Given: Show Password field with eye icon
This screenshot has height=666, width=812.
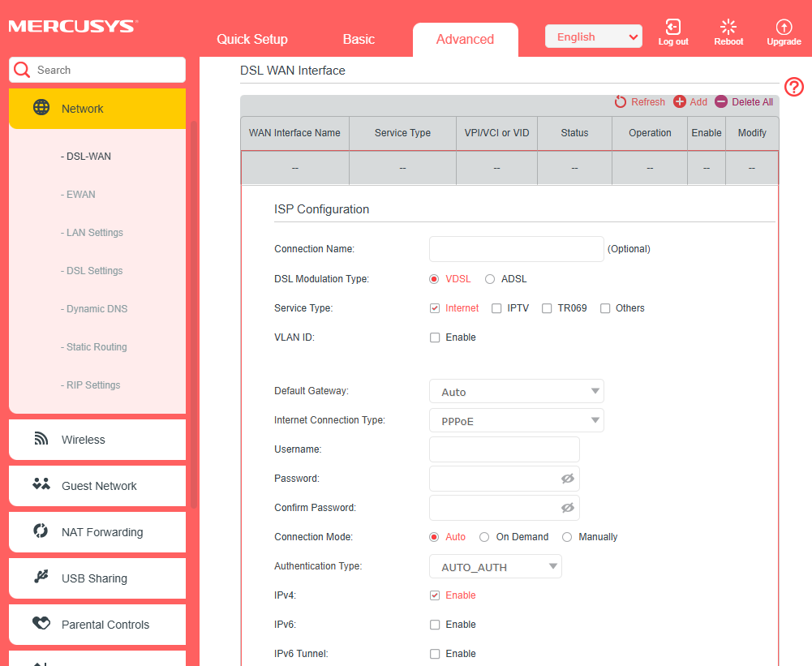Looking at the screenshot, I should 568,479.
